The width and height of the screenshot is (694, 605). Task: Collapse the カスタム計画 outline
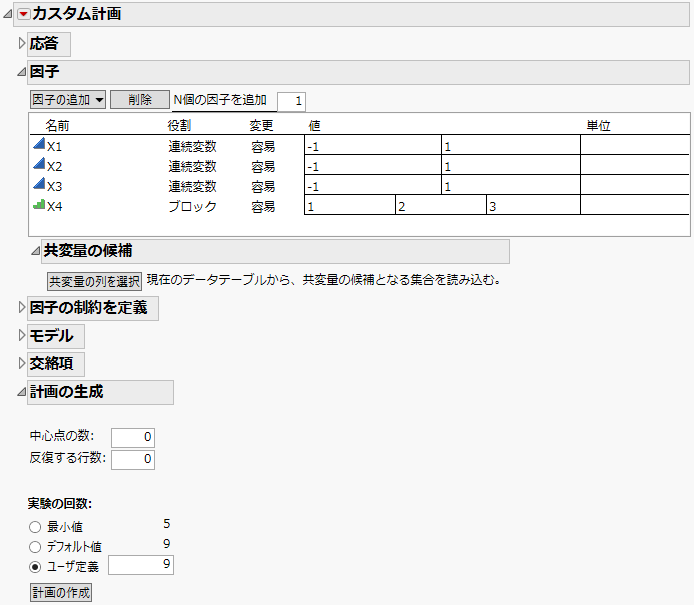pyautogui.click(x=8, y=15)
